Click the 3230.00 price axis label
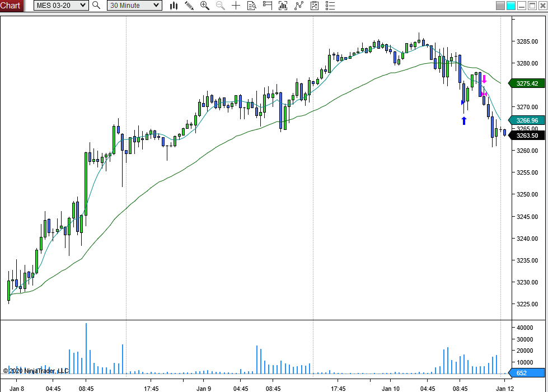 tap(527, 282)
